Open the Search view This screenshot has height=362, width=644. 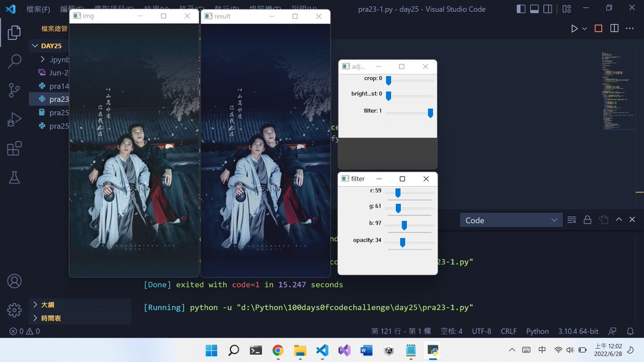coord(14,62)
